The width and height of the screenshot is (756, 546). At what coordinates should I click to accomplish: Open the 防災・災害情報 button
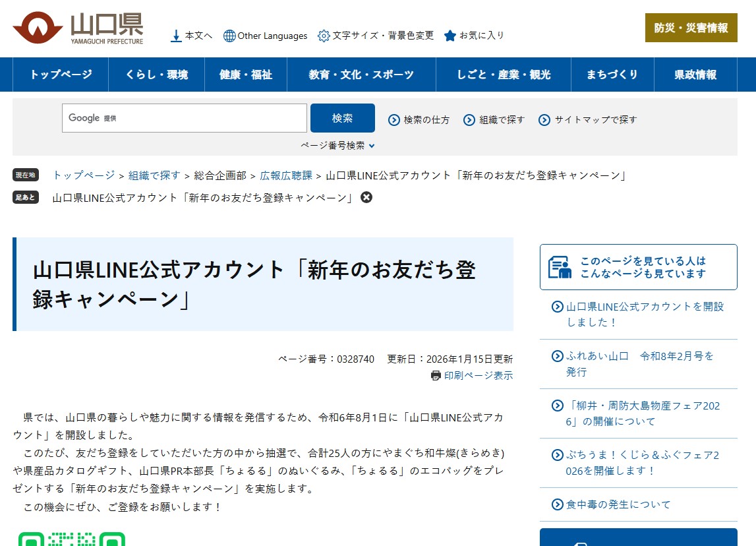click(691, 28)
